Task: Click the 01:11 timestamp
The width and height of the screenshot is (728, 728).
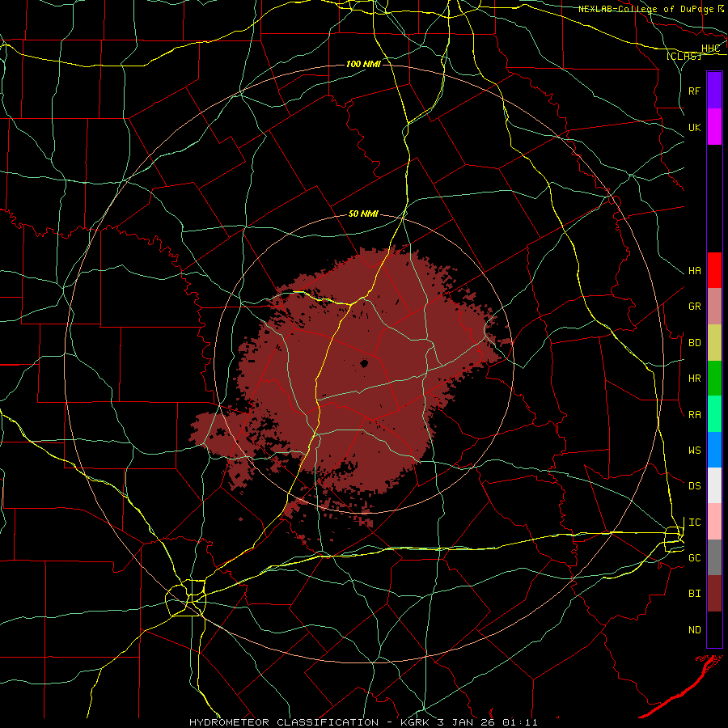Action: 519,722
